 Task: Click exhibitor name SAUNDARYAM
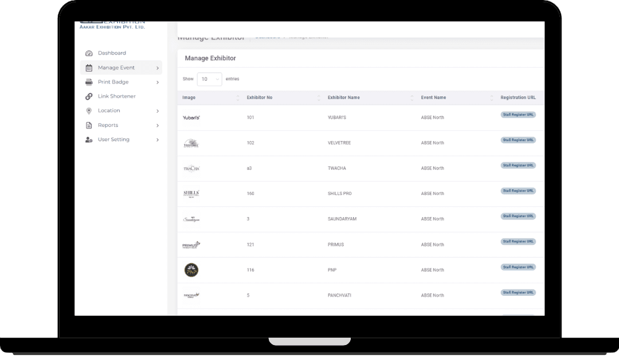(342, 219)
